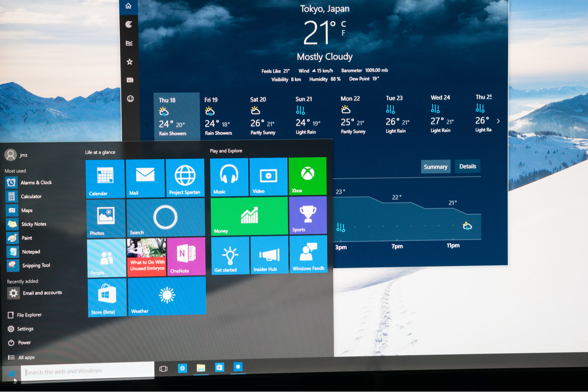Open OneNote from its Start tile

(187, 257)
